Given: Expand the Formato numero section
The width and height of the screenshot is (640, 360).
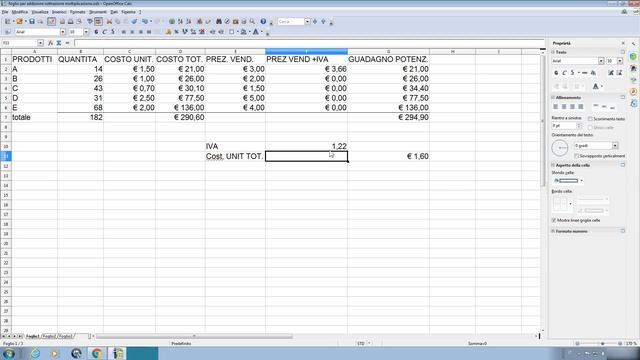Looking at the screenshot, I should pos(553,231).
